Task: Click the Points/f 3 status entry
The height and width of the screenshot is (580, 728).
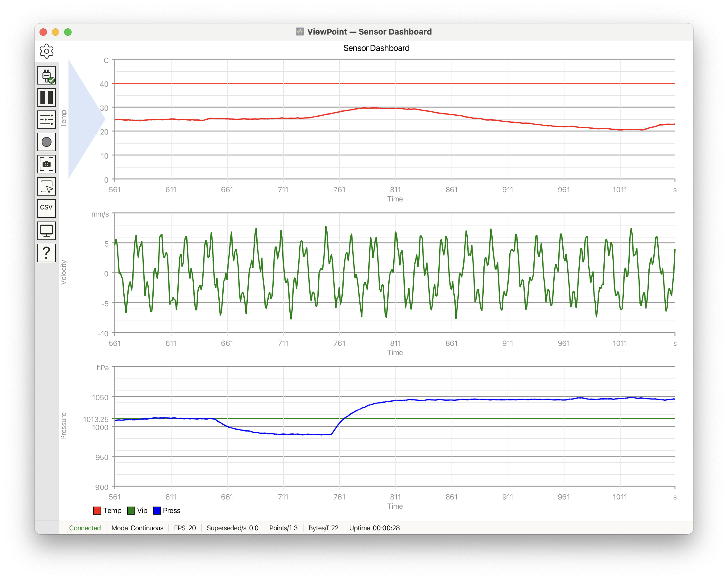Action: click(x=283, y=528)
